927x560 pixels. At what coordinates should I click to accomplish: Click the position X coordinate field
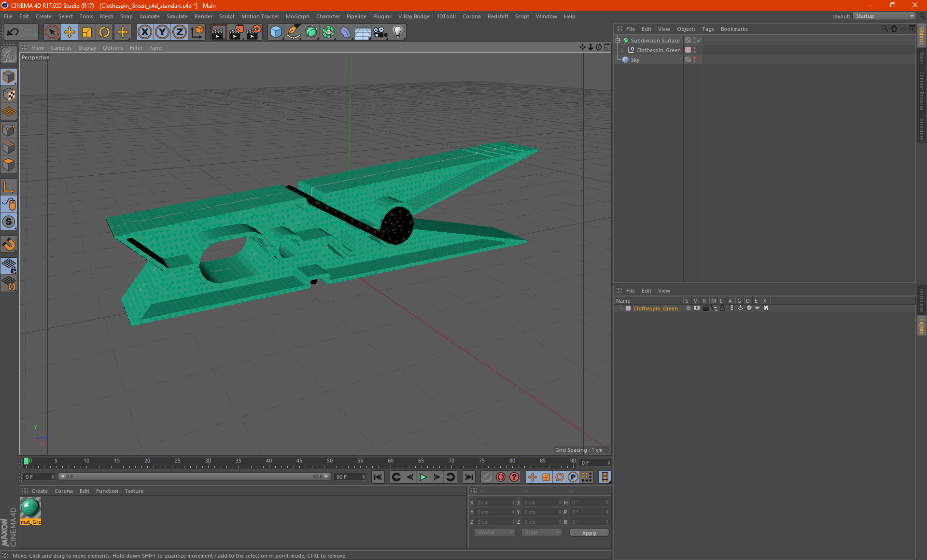point(495,503)
